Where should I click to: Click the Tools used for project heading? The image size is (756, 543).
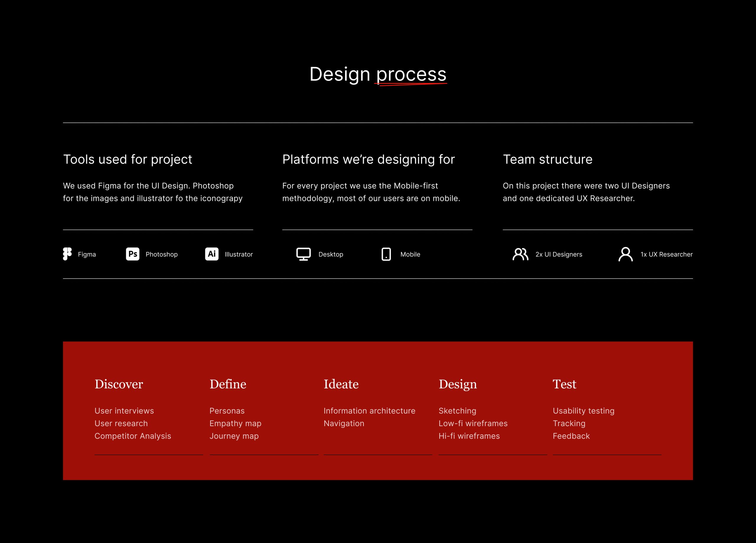tap(128, 159)
